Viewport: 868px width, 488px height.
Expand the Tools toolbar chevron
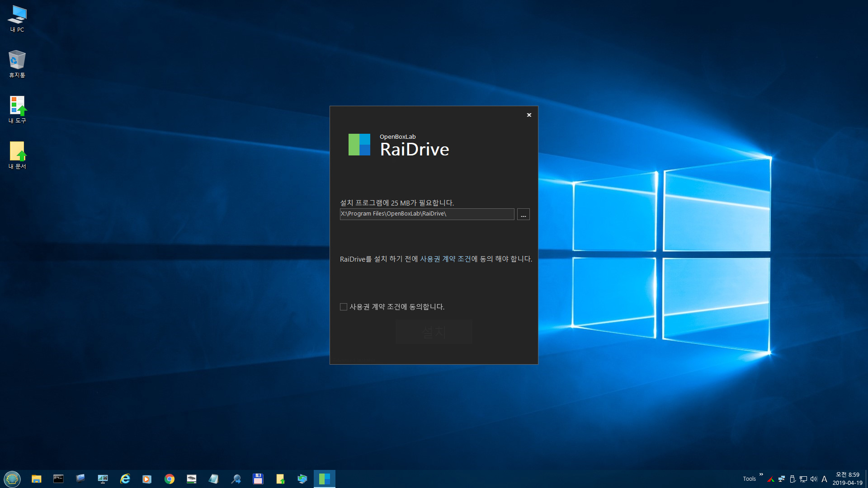click(x=761, y=474)
